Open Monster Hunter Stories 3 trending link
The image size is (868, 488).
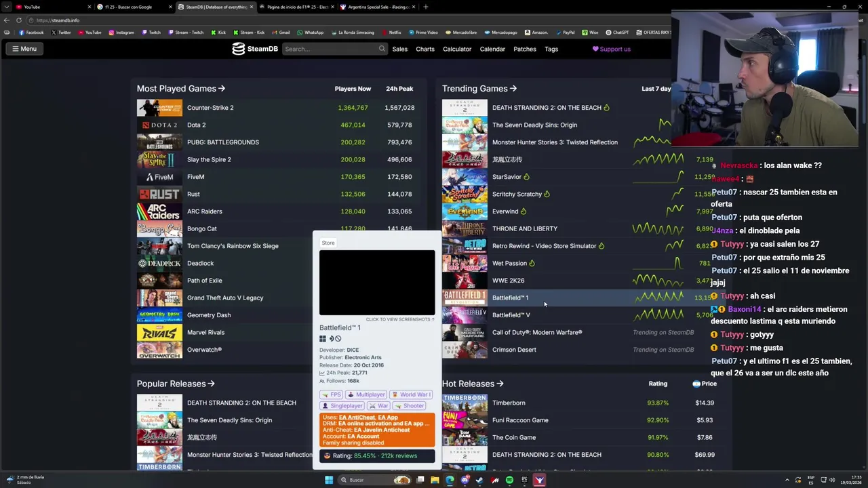[555, 142]
